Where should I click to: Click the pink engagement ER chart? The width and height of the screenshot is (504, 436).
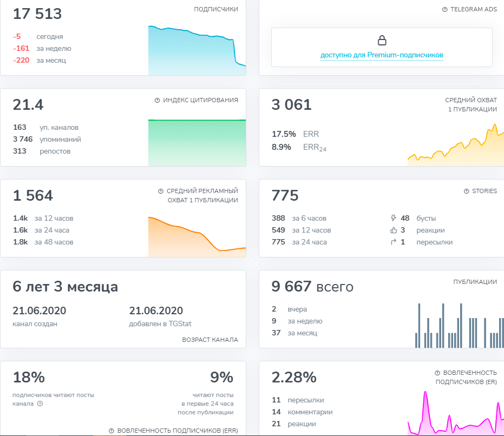point(456,413)
